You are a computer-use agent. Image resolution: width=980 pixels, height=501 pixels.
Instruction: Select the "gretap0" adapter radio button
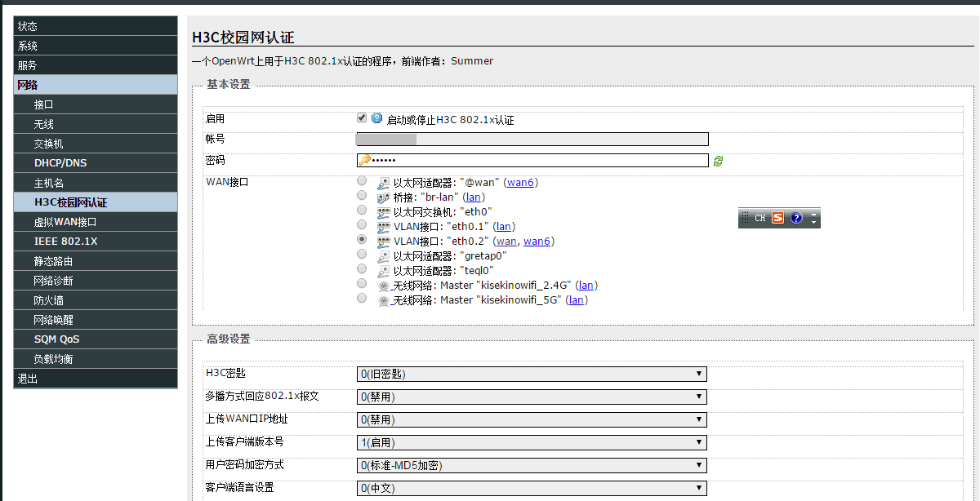point(362,255)
